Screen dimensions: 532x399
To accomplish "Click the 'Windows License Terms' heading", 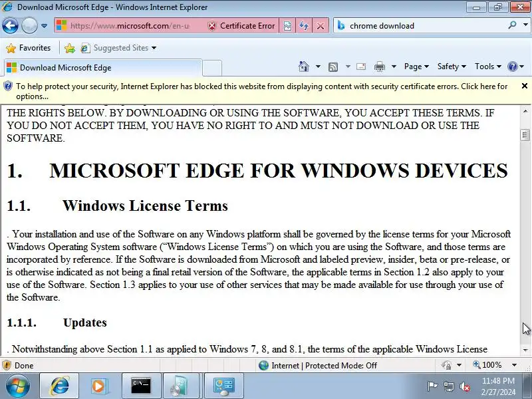I will click(145, 205).
